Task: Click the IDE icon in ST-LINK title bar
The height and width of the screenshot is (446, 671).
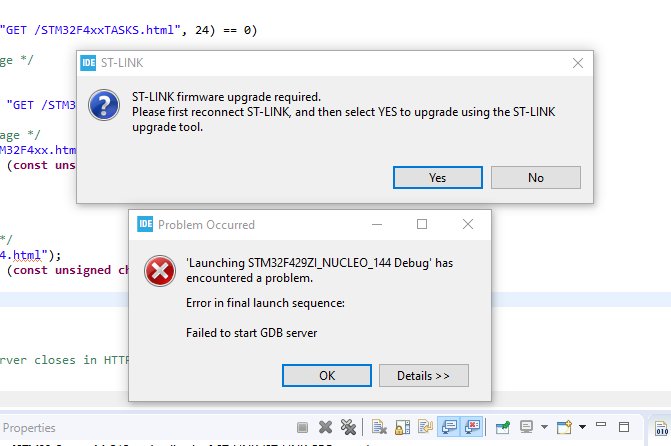Action: (x=88, y=63)
